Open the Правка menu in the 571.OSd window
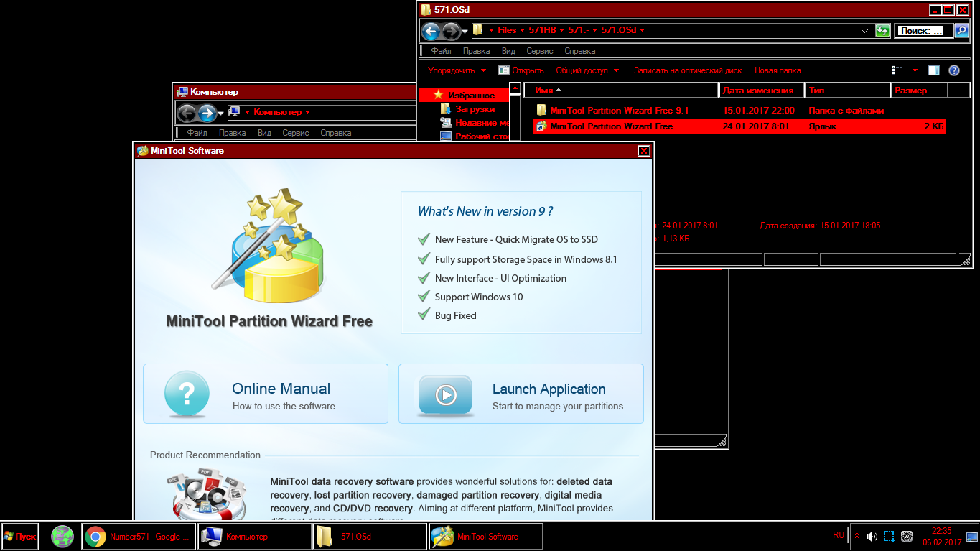Image resolution: width=980 pixels, height=551 pixels. [x=476, y=51]
